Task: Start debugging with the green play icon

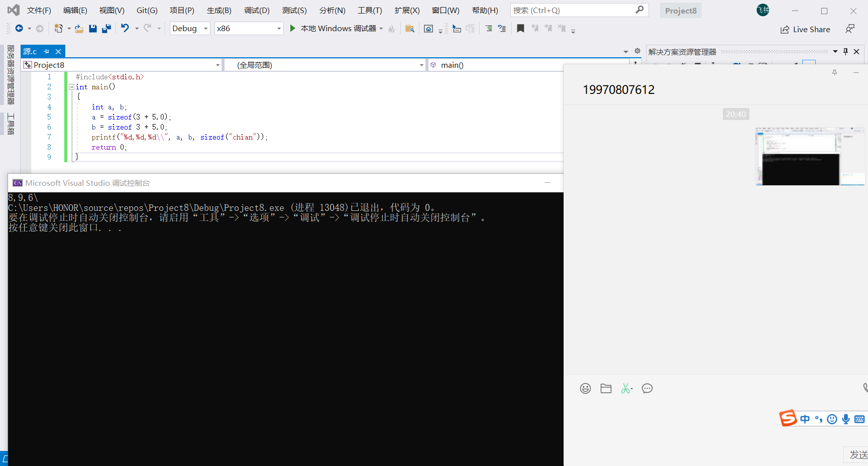Action: pos(292,29)
